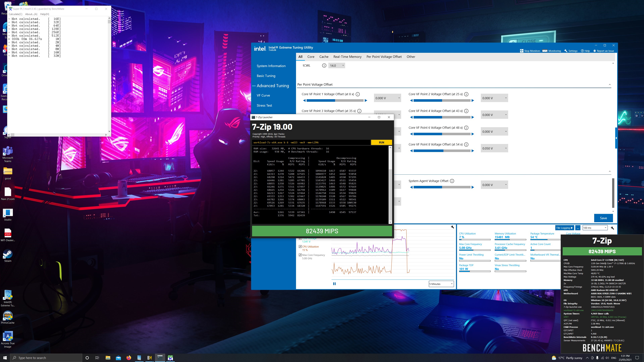644x362 pixels.
Task: Open Core VF Point 8 voltage dropdown showing 0.050 V
Action: coord(495,148)
